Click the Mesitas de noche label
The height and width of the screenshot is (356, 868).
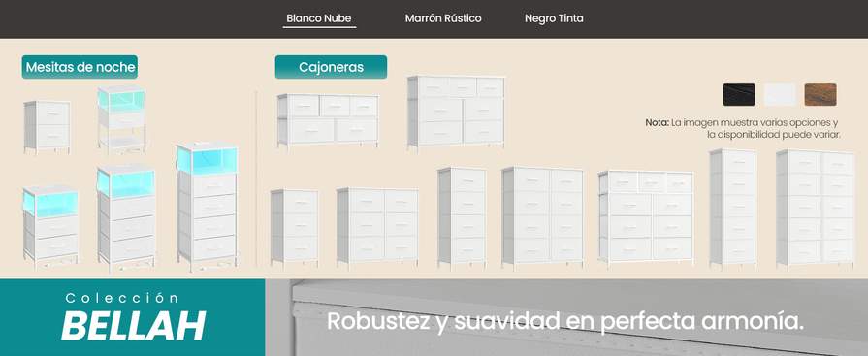click(x=80, y=67)
